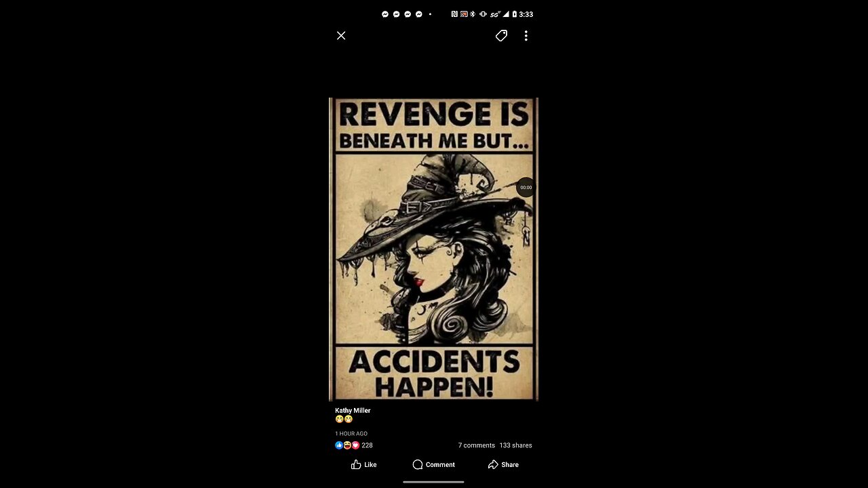Tap the blue thumbs-up reaction icon beside 228
The height and width of the screenshot is (488, 868).
pyautogui.click(x=339, y=445)
